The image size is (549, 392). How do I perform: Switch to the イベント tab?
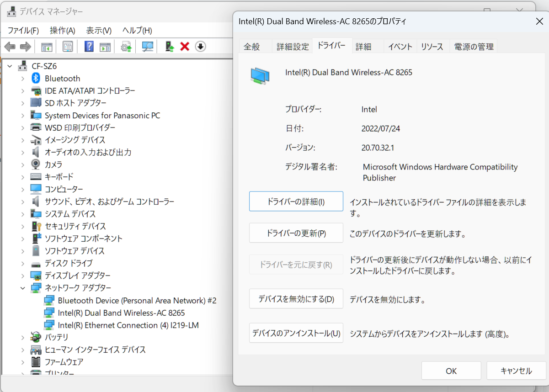(x=400, y=47)
